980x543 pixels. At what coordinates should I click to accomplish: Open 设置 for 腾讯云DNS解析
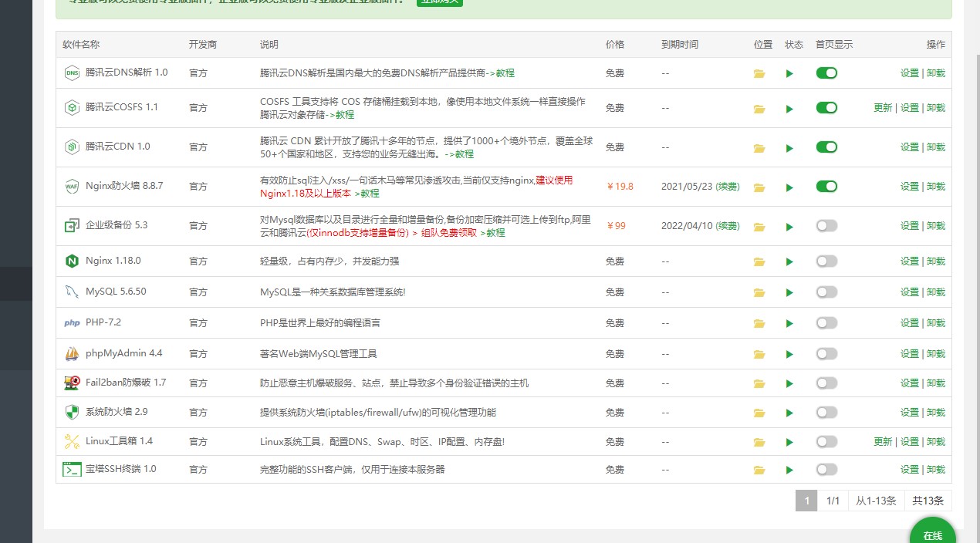point(910,73)
